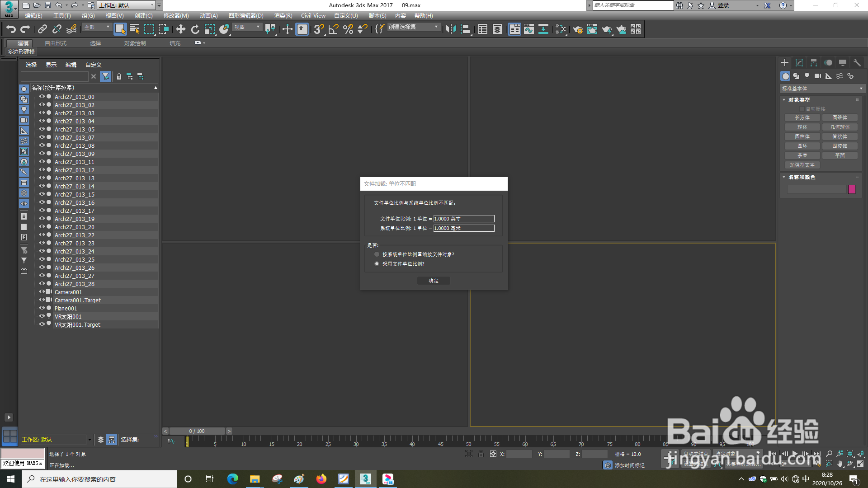The image size is (868, 488).
Task: Select the Select and Move tool
Action: click(181, 29)
